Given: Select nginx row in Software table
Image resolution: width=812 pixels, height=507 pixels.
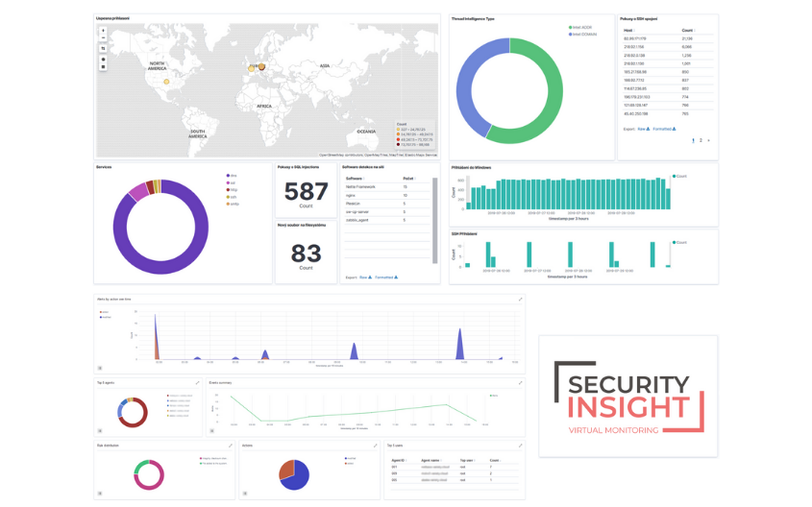Looking at the screenshot, I should [387, 195].
